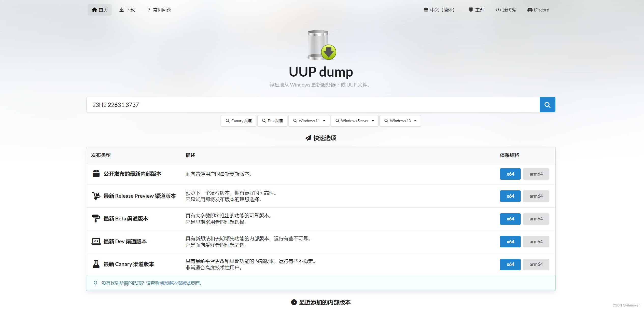This screenshot has height=309, width=644.
Task: Open 常见问题 FAQ page
Action: pos(159,10)
